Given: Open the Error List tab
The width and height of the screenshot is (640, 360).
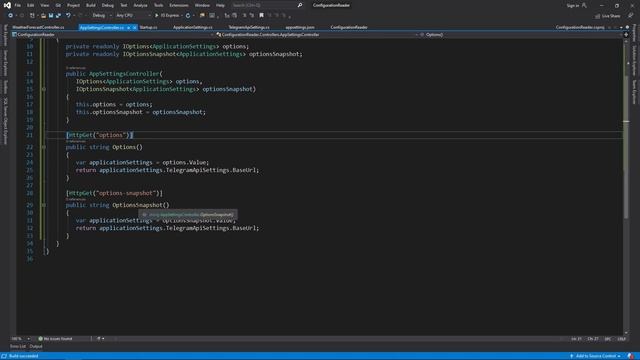Looking at the screenshot, I should click(x=18, y=347).
